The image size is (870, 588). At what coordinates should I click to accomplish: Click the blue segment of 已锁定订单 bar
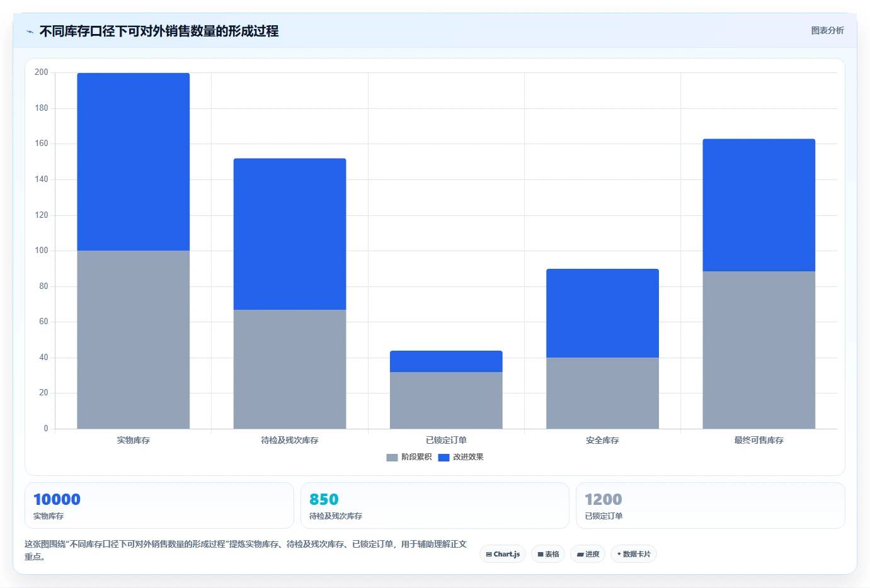446,361
